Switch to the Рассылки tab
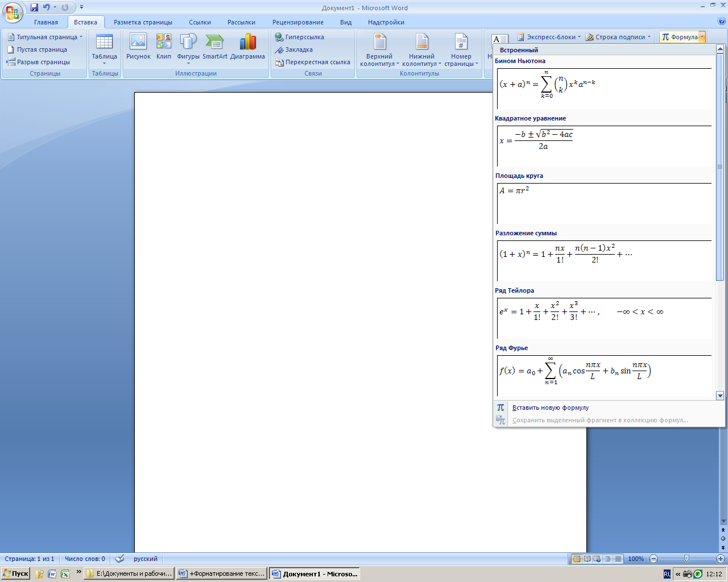 click(241, 22)
